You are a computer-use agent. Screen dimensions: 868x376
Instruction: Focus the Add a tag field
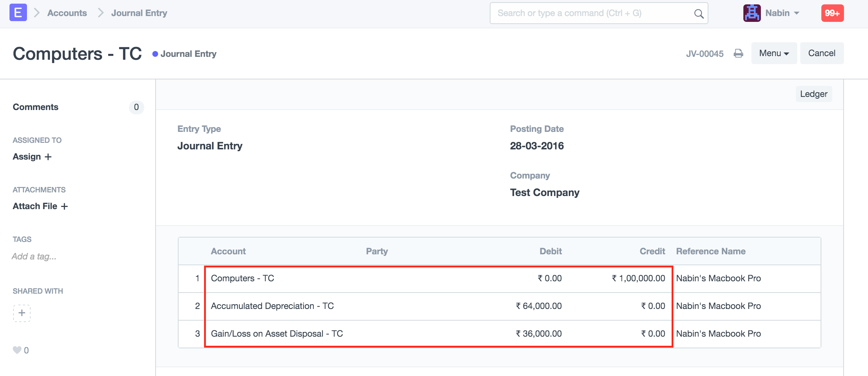(x=34, y=256)
